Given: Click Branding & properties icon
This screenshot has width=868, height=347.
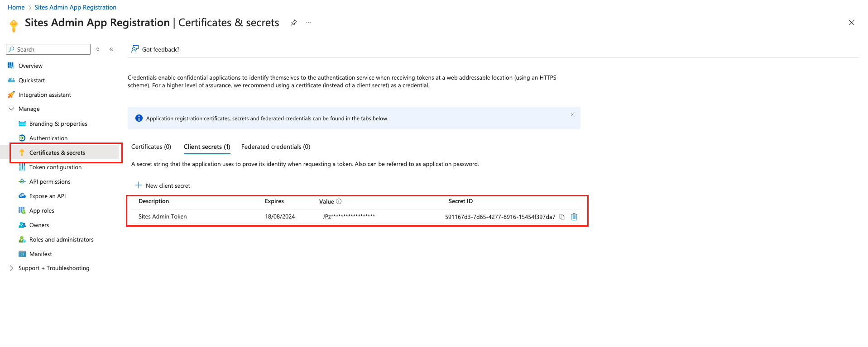Looking at the screenshot, I should click(x=22, y=124).
